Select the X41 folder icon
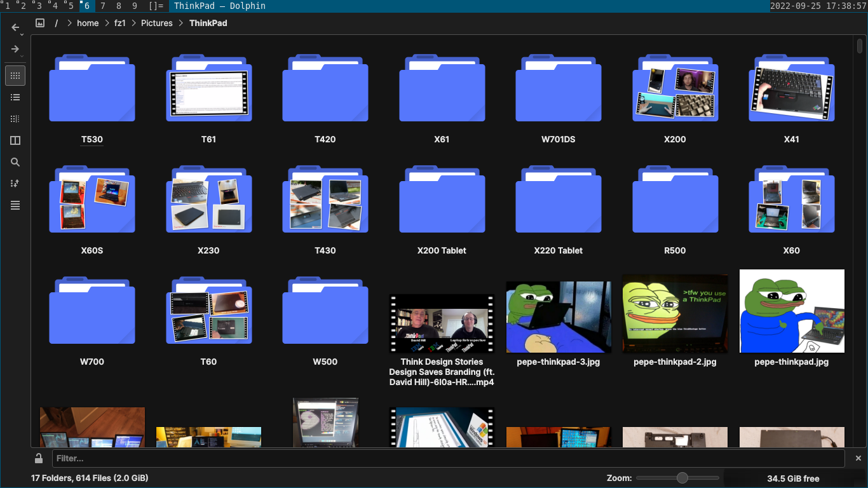Screen dimensions: 868x488 792,88
